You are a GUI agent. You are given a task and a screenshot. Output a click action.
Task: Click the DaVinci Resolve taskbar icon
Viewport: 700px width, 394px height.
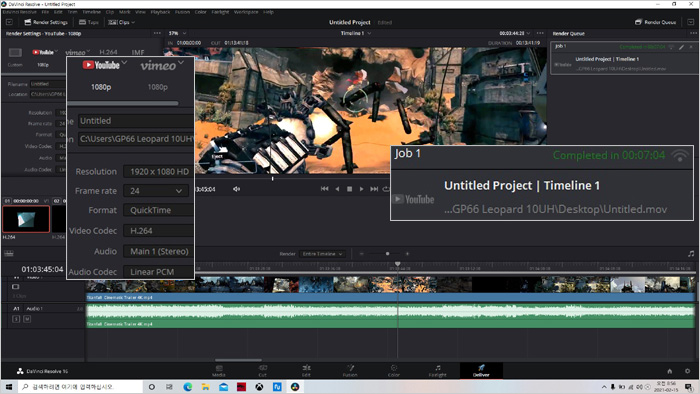click(295, 387)
